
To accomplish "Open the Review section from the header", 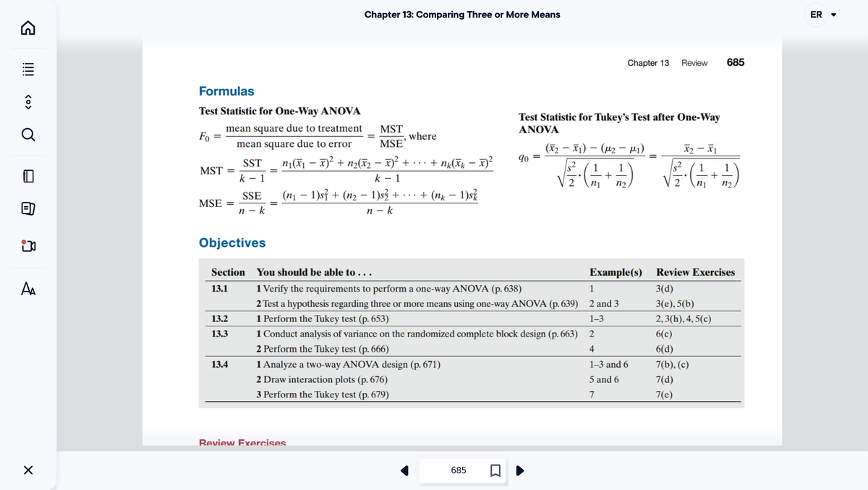I will click(694, 63).
